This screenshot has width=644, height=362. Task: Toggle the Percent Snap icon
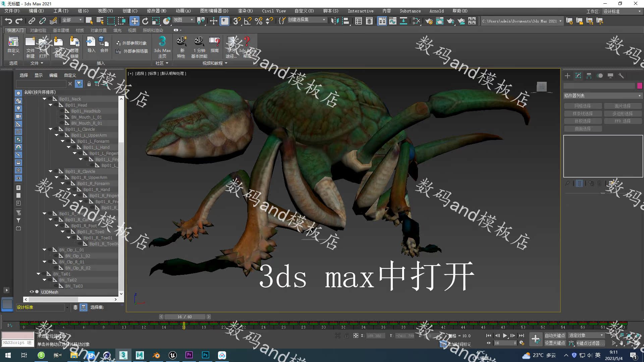(x=259, y=21)
